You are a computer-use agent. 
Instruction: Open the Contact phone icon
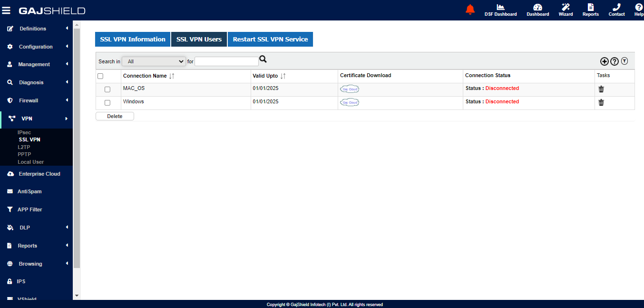coord(616,10)
